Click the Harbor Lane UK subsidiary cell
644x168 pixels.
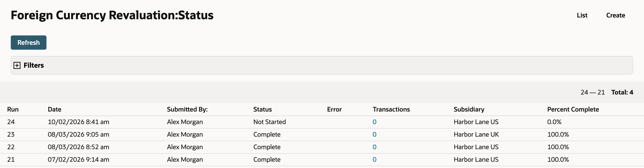pyautogui.click(x=476, y=134)
